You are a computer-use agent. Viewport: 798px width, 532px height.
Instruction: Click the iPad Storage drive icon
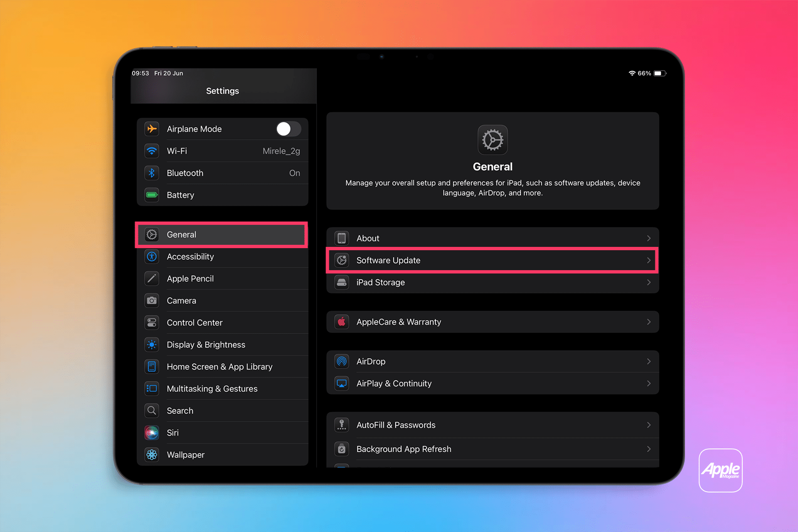click(x=342, y=282)
